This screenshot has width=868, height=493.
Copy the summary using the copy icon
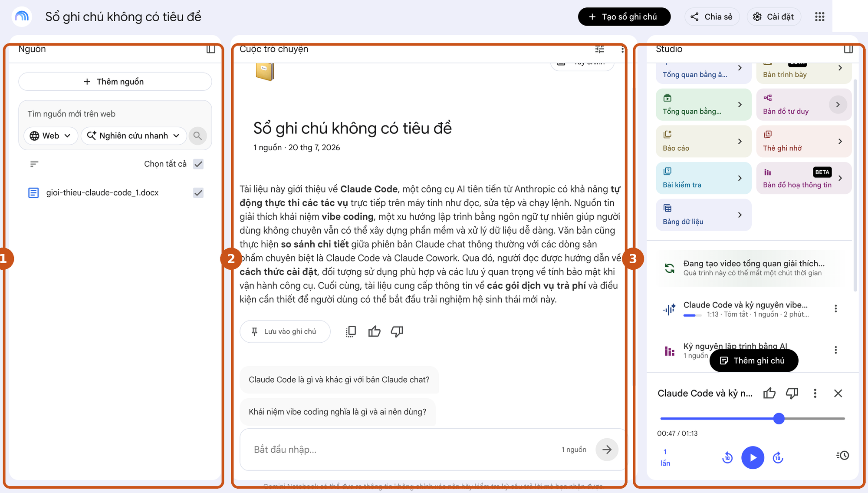(351, 332)
